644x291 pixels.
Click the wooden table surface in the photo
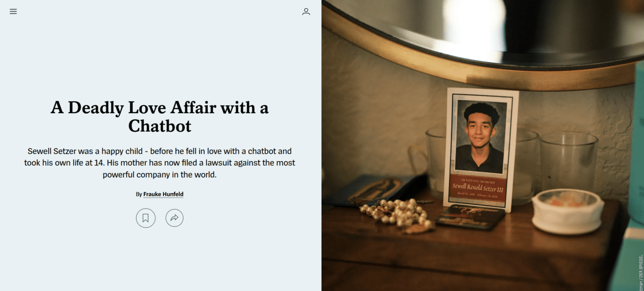tap(473, 256)
